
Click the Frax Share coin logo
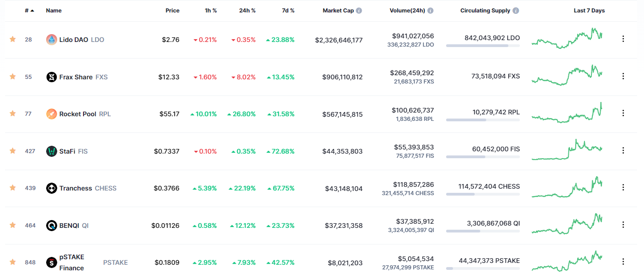click(52, 77)
